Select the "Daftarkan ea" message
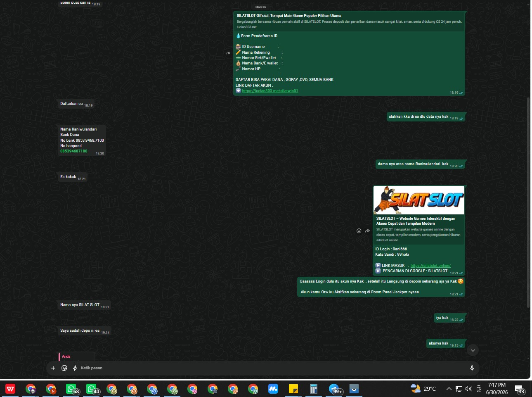The height and width of the screenshot is (397, 532). 76,104
